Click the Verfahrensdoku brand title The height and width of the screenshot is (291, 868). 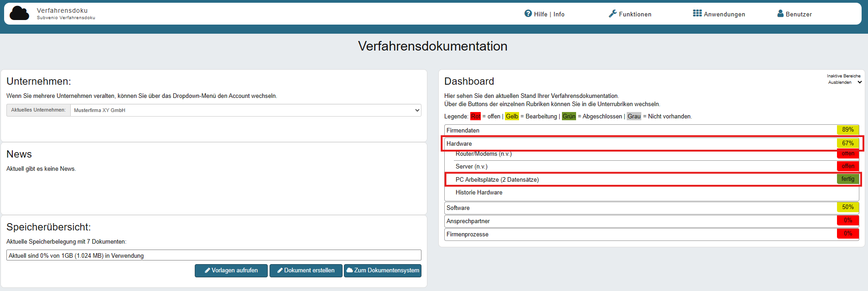tap(62, 10)
